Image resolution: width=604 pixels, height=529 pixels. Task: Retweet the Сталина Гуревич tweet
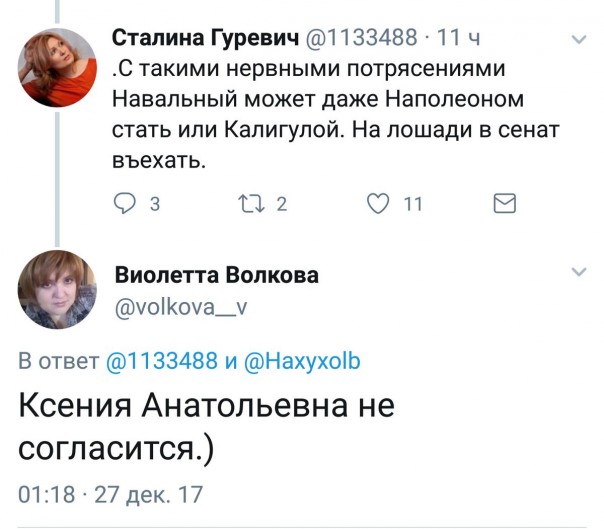coord(252,204)
